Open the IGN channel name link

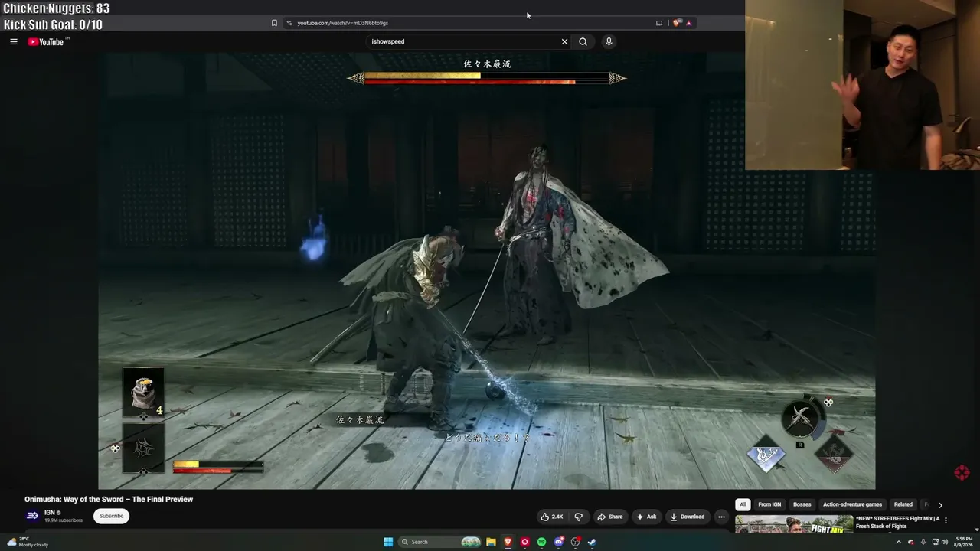point(50,513)
